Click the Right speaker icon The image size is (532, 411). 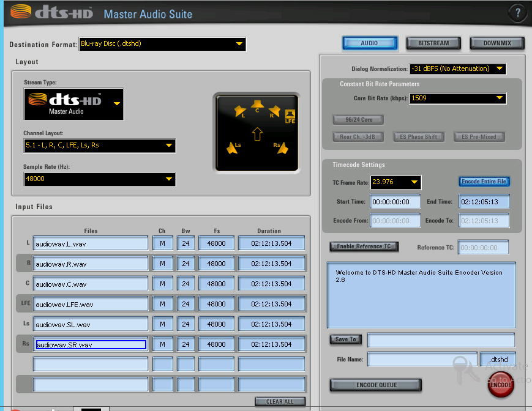pos(274,111)
